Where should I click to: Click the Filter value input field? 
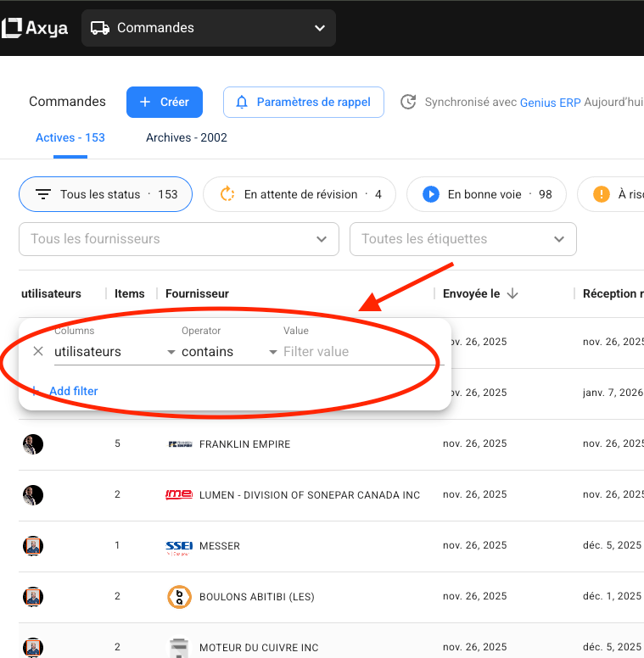click(356, 351)
